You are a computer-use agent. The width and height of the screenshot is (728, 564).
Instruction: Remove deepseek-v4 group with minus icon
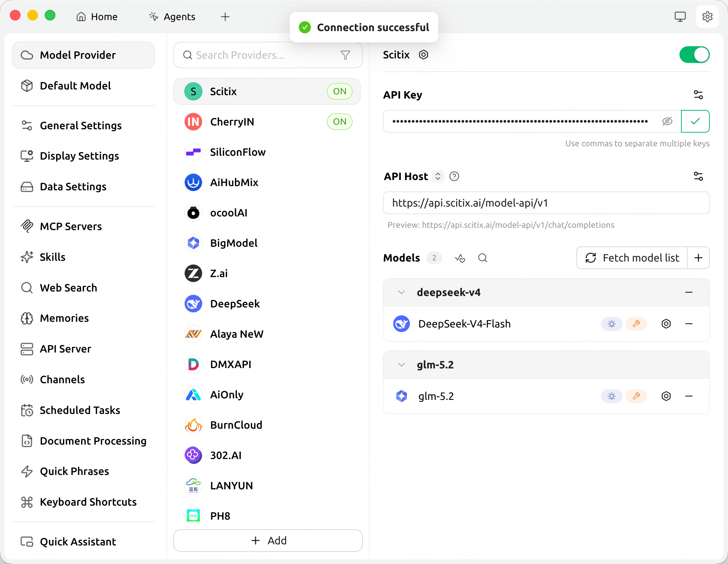[x=689, y=292]
